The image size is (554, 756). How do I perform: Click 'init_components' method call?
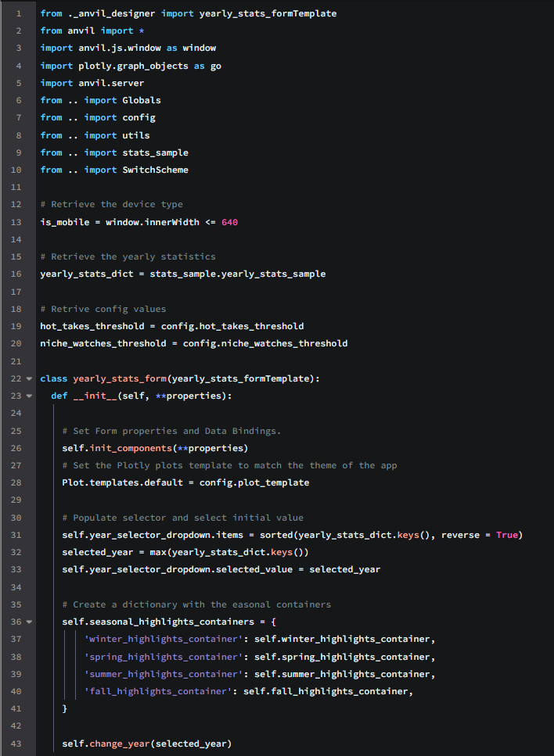point(131,449)
